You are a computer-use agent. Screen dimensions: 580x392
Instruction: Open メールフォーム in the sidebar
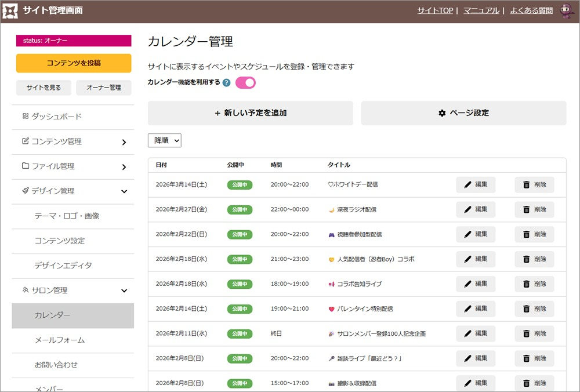(x=60, y=340)
